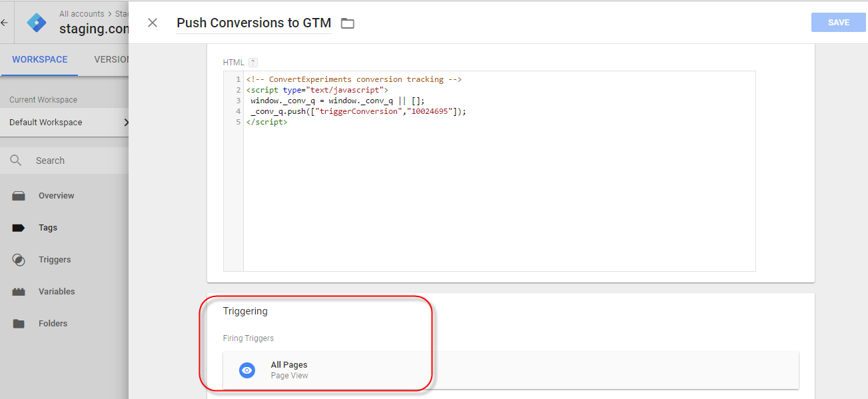Switch to the VERSIONS tab
Viewport: 868px width, 399px height.
112,59
